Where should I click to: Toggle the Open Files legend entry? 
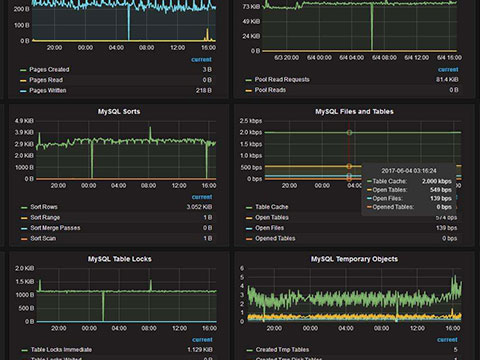pos(270,228)
